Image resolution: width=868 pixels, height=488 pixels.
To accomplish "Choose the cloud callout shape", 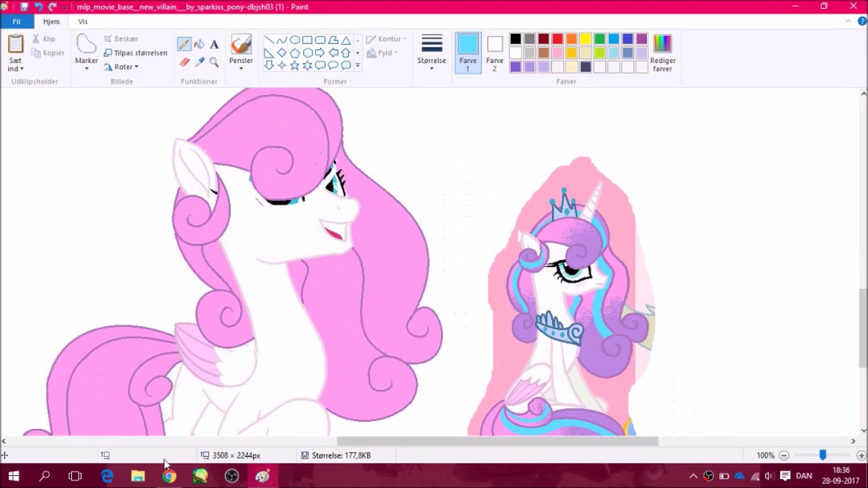I will tap(346, 66).
